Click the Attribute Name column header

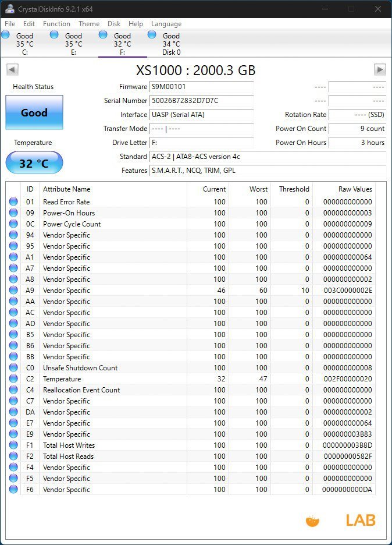tap(113, 189)
